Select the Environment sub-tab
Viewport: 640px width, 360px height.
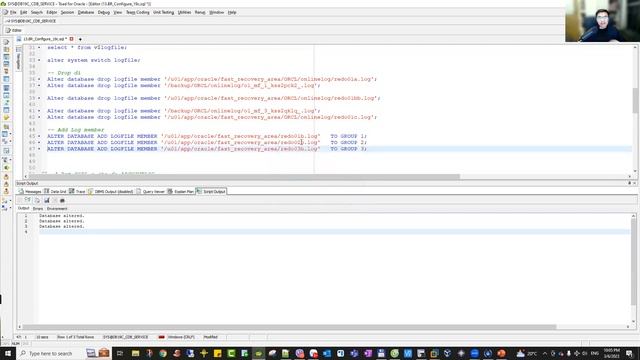[x=57, y=209]
